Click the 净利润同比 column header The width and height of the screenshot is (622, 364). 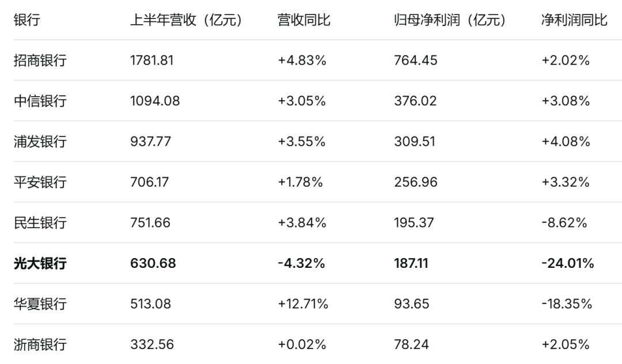(574, 20)
